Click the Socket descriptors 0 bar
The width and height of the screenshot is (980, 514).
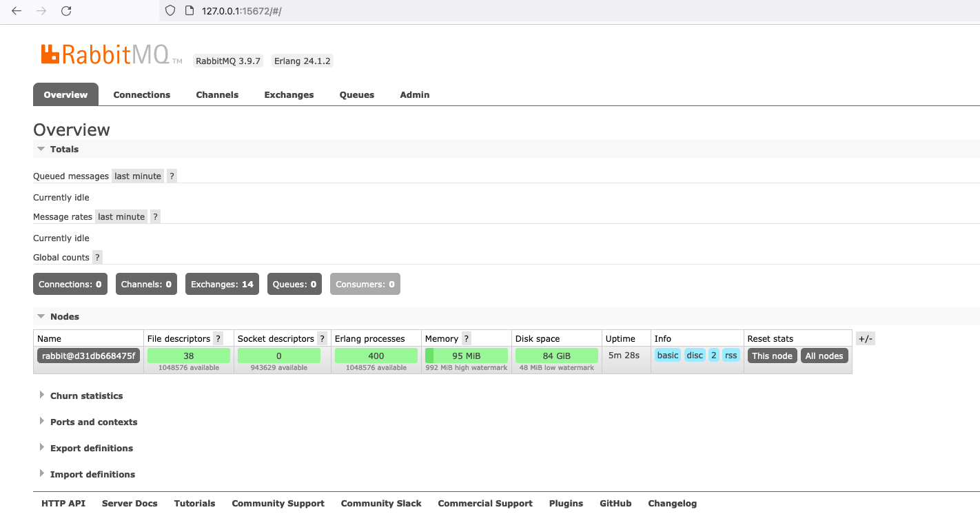279,356
